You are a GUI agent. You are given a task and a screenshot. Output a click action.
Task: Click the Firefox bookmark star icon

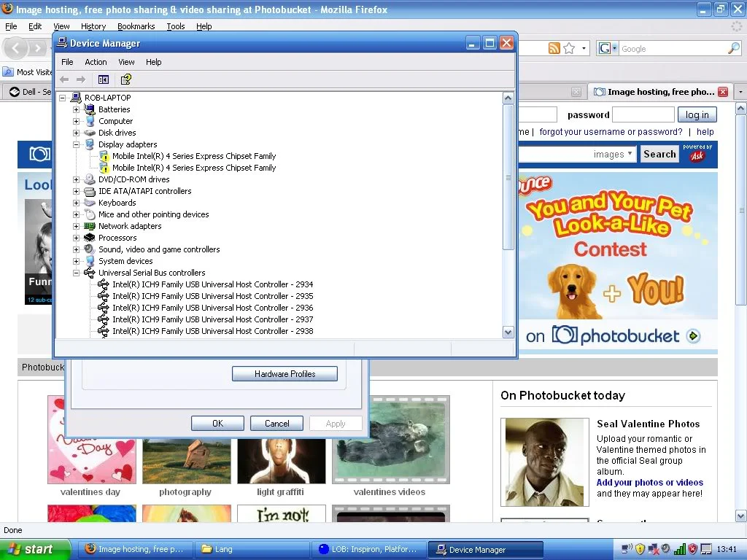569,48
